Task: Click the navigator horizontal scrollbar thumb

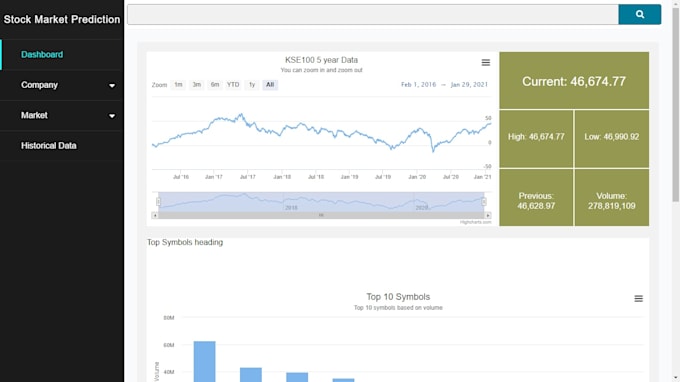Action: click(321, 215)
